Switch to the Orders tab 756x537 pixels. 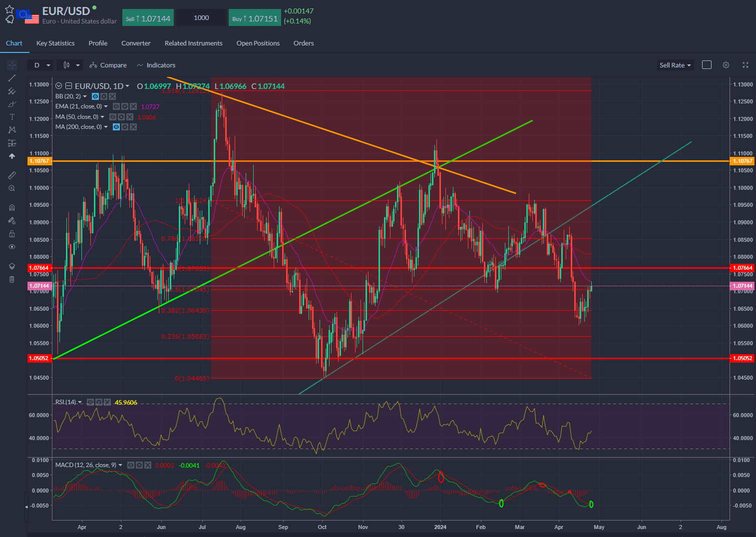[304, 43]
